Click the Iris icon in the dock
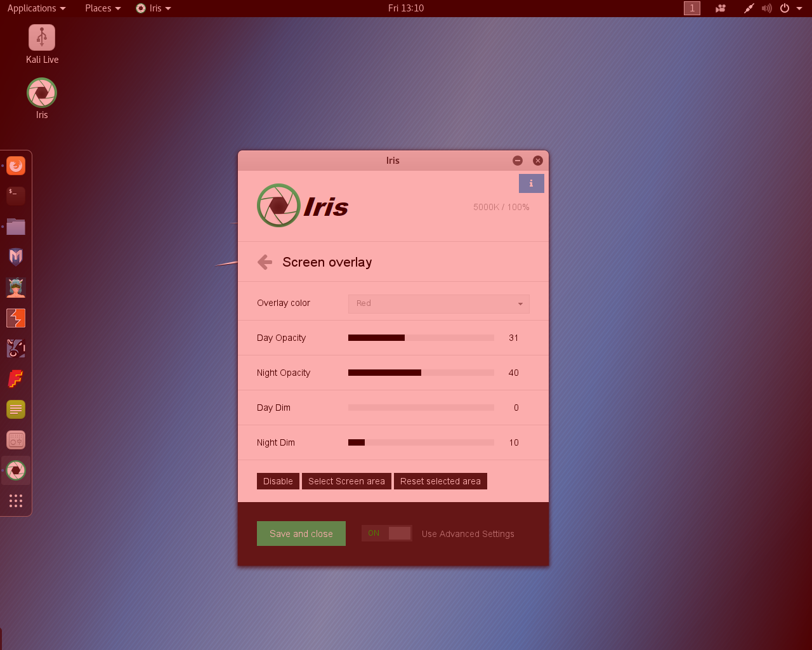The image size is (812, 650). (16, 470)
